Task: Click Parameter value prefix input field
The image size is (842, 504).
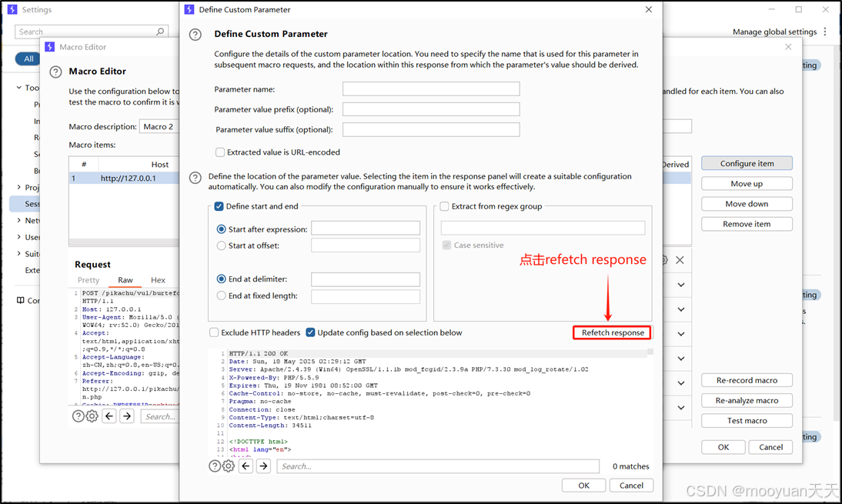Action: 431,109
